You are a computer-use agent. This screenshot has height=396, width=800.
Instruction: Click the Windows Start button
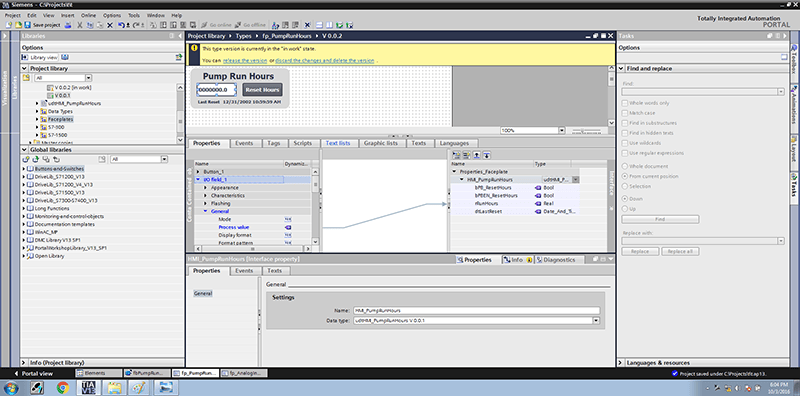pyautogui.click(x=11, y=387)
